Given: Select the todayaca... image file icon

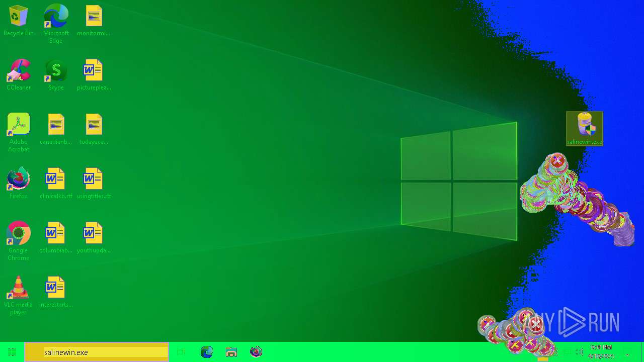Looking at the screenshot, I should [94, 130].
